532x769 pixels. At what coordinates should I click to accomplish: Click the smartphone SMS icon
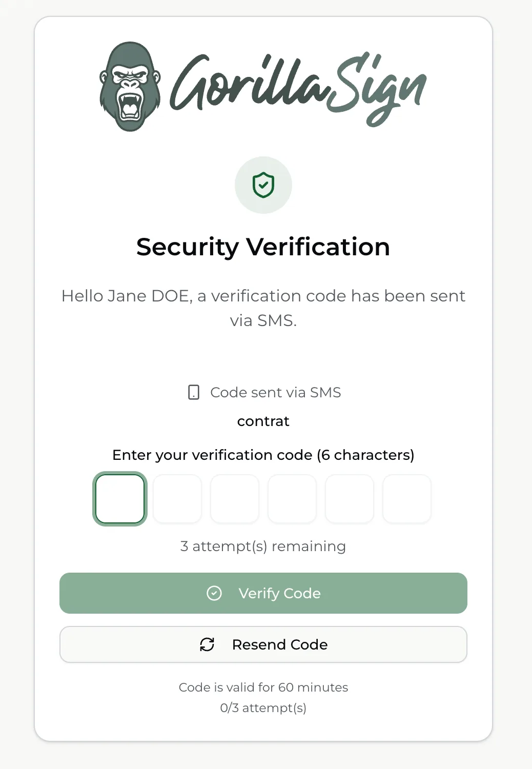[x=194, y=392]
